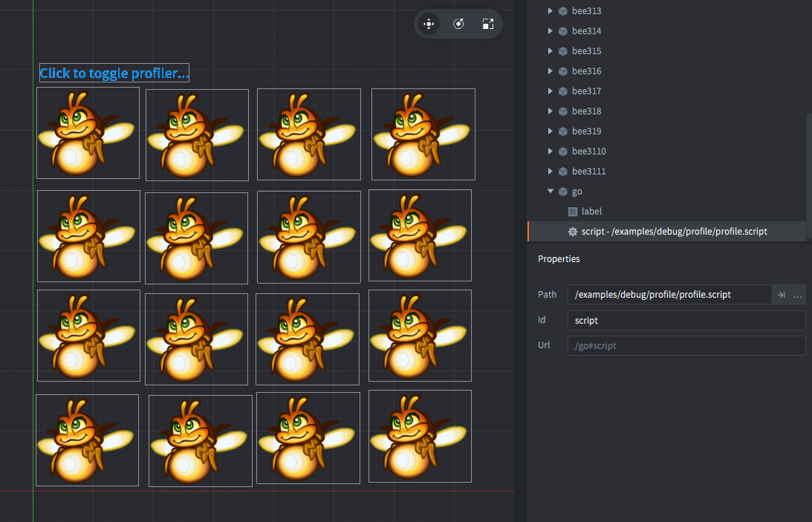Click the Path input field

[669, 295]
